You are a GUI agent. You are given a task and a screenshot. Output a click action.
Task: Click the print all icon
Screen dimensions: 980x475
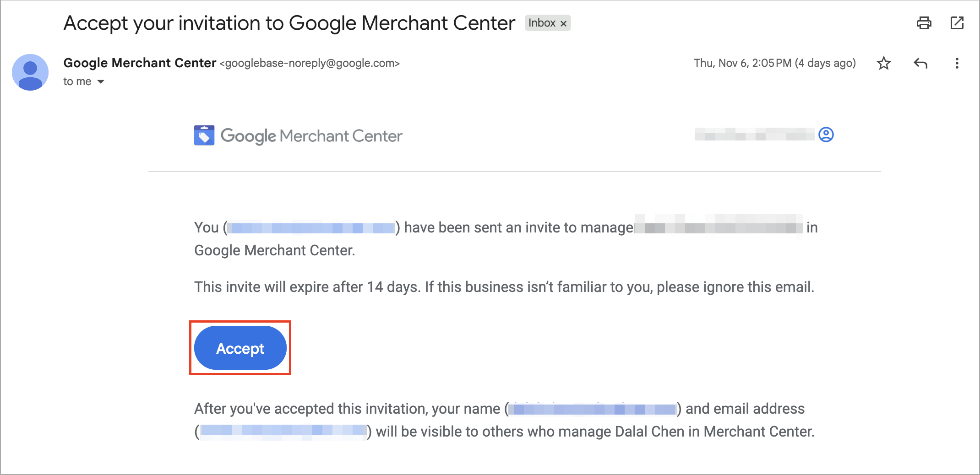coord(924,23)
